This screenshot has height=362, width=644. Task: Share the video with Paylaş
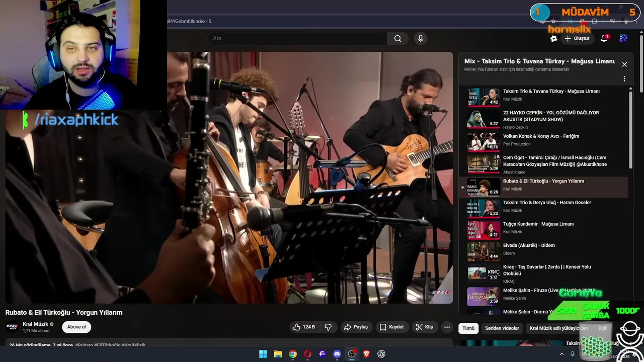[x=356, y=327]
